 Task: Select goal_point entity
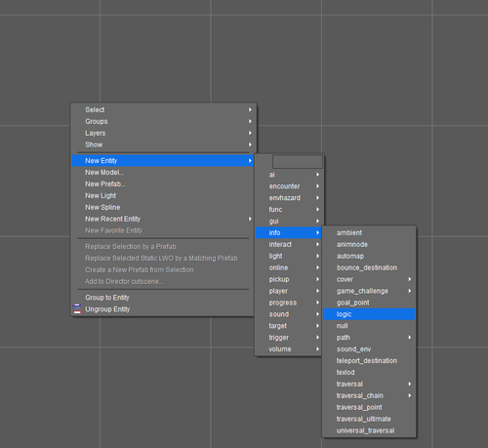click(x=369, y=303)
